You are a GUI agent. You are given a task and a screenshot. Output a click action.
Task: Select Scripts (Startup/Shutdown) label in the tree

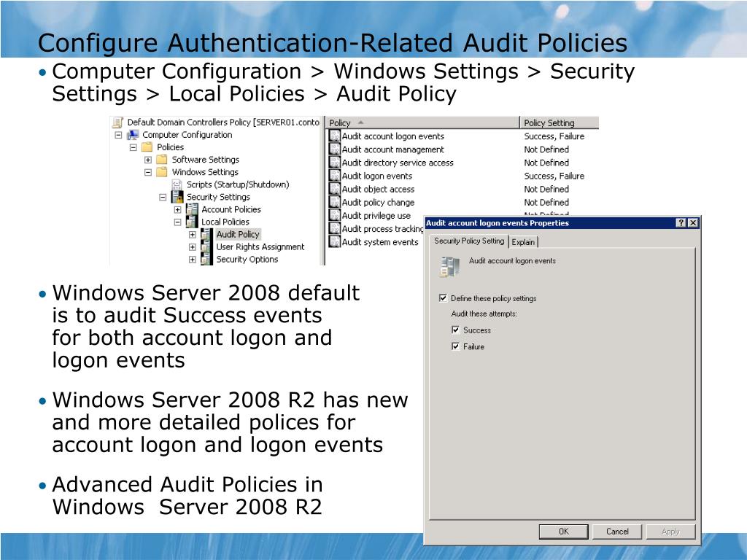(x=238, y=184)
